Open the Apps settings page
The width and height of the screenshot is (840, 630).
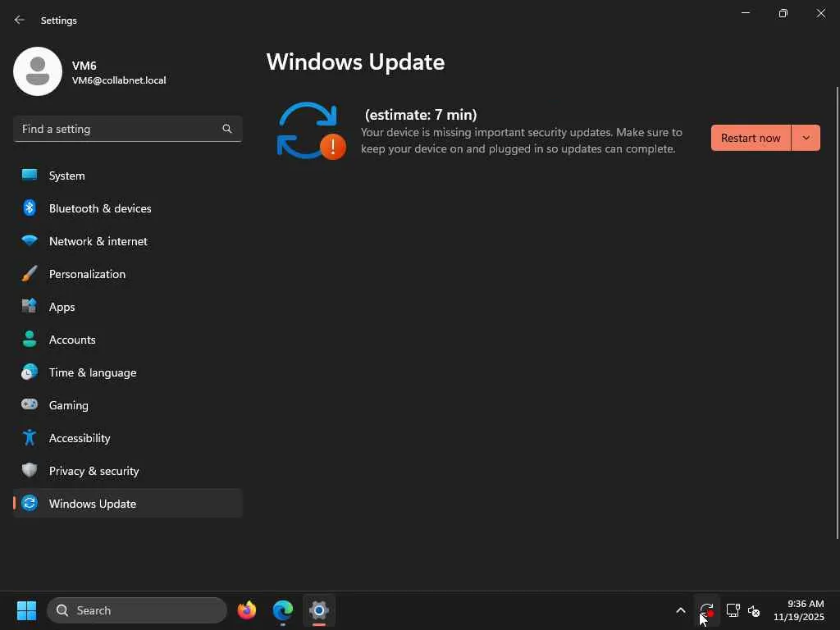coord(127,307)
